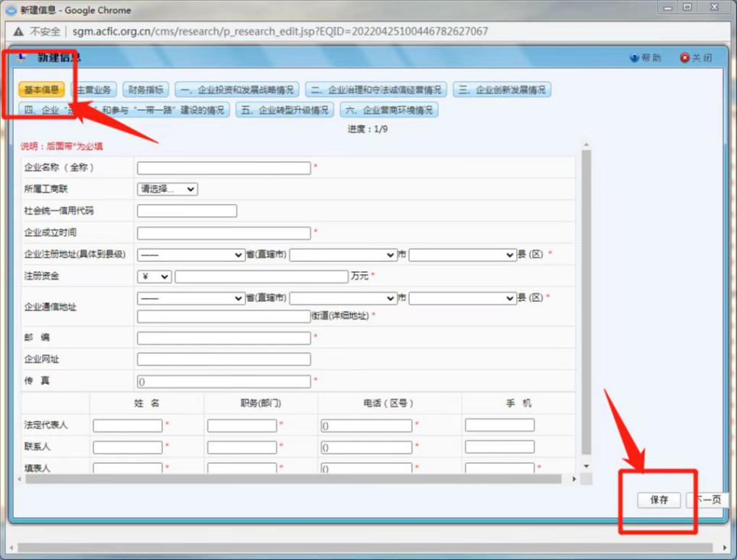Click the form's horizontal scrollbar right arrow
The height and width of the screenshot is (560, 737).
coord(574,479)
